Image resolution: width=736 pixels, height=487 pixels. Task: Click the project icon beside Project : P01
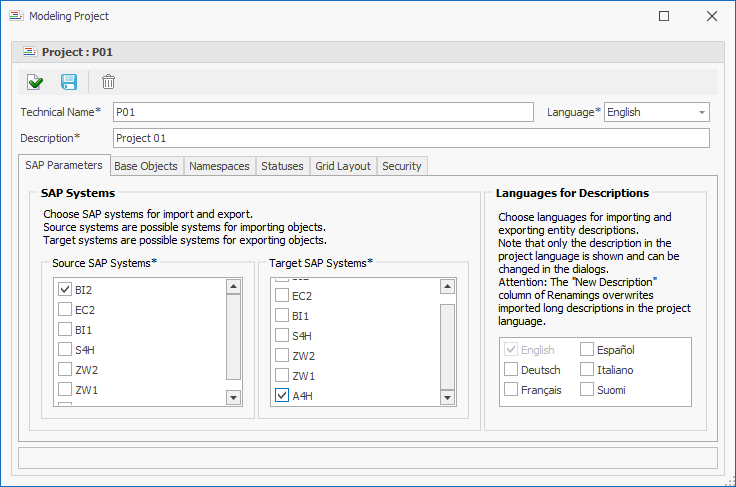[x=29, y=51]
